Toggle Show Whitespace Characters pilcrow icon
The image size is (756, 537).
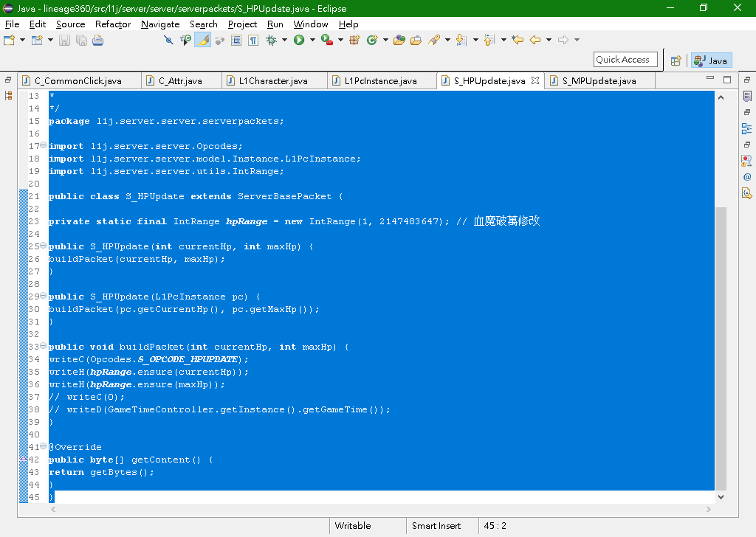point(253,40)
